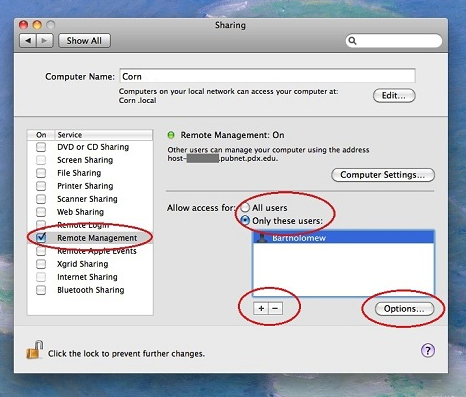The height and width of the screenshot is (397, 466).
Task: Go forward with the right arrow button
Action: click(44, 41)
